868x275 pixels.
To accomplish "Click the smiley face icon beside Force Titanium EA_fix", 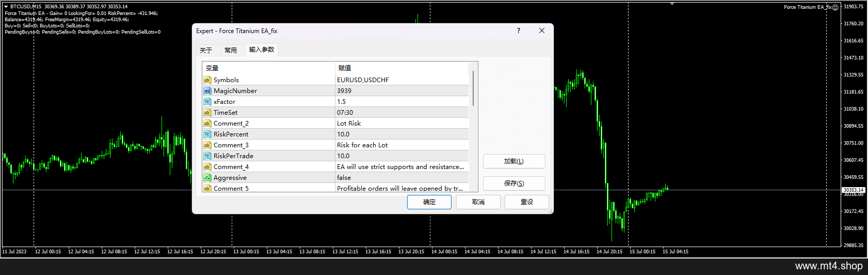I will (x=835, y=7).
